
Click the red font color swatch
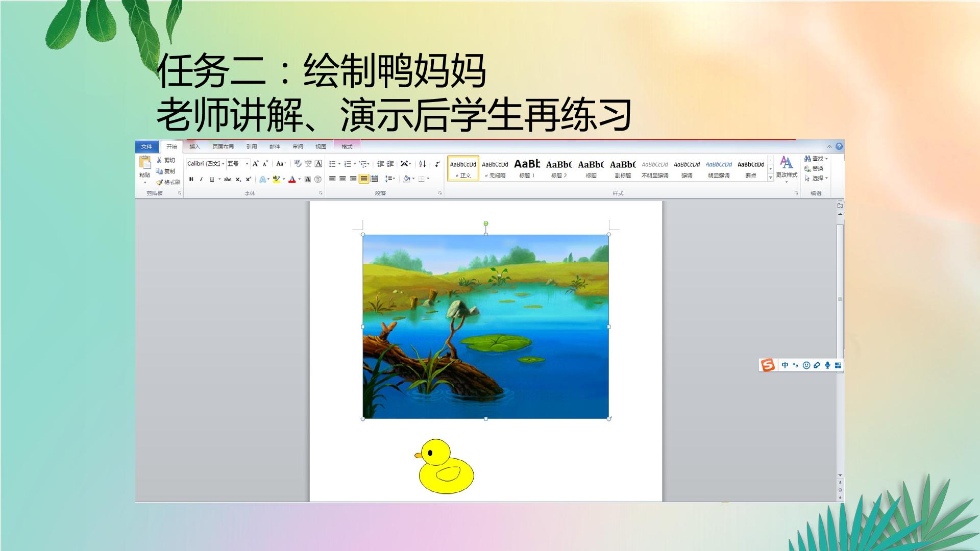[292, 179]
